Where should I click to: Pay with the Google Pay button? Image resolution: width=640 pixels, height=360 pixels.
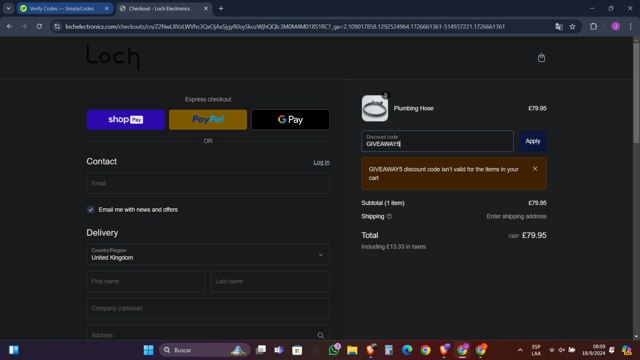[290, 120]
